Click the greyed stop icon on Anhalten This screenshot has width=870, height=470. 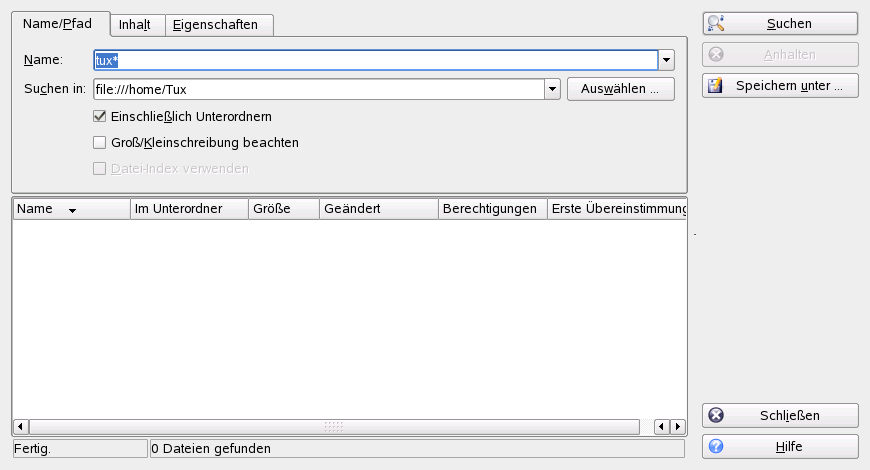[716, 54]
